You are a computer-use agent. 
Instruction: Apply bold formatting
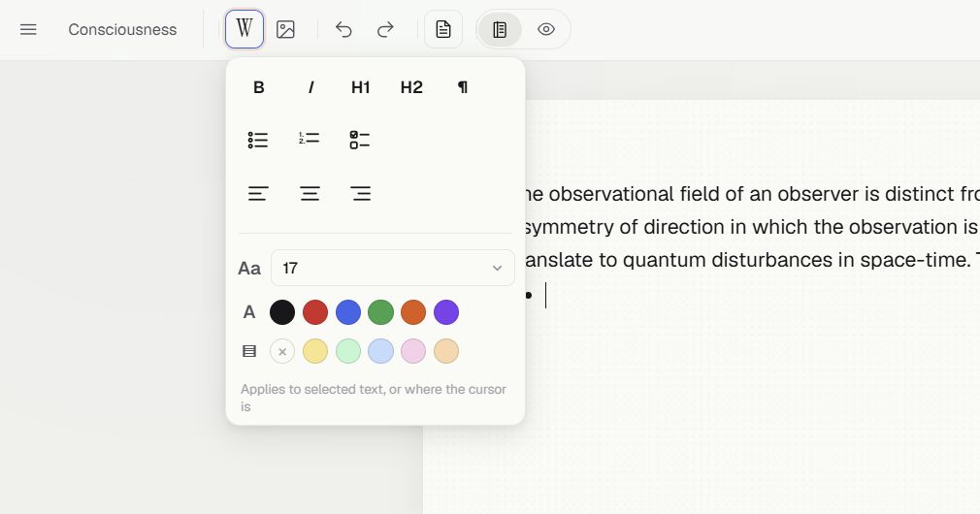pos(259,87)
